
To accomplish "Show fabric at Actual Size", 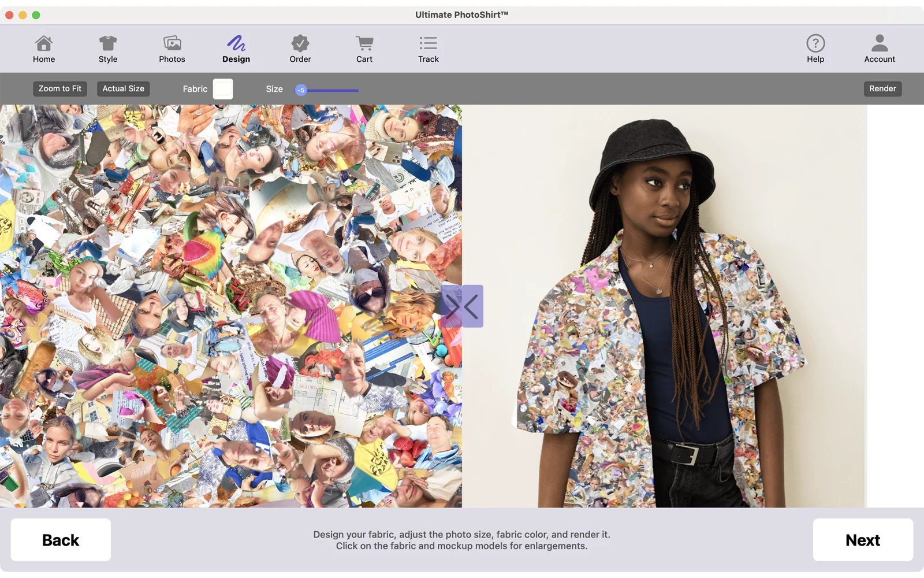I will [x=124, y=88].
